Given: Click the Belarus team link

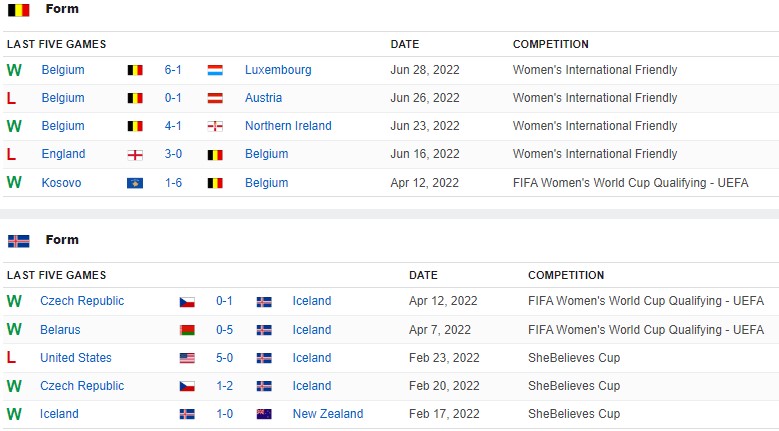Looking at the screenshot, I should 60,330.
